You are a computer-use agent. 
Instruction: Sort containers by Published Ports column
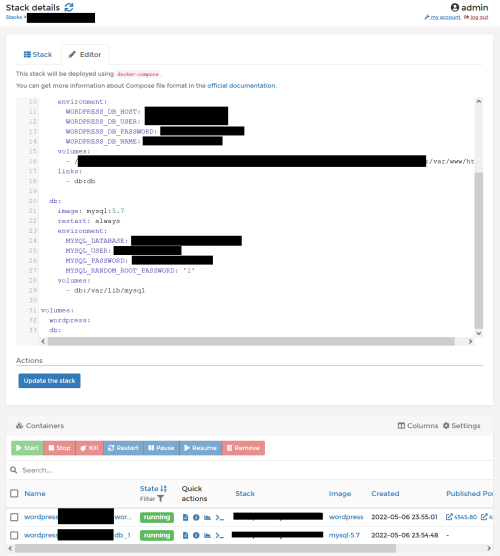tap(469, 493)
